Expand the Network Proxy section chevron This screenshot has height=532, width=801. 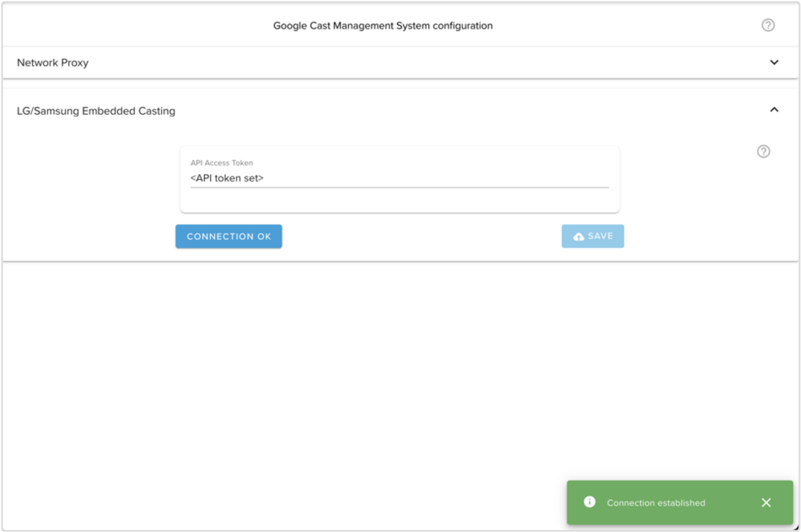[x=774, y=63]
